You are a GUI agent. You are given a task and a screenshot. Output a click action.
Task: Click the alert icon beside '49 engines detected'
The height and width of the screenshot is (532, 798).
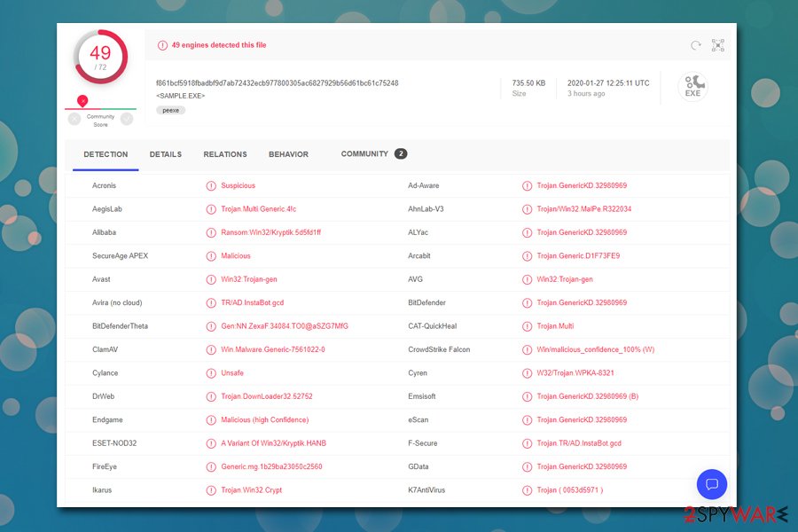162,45
